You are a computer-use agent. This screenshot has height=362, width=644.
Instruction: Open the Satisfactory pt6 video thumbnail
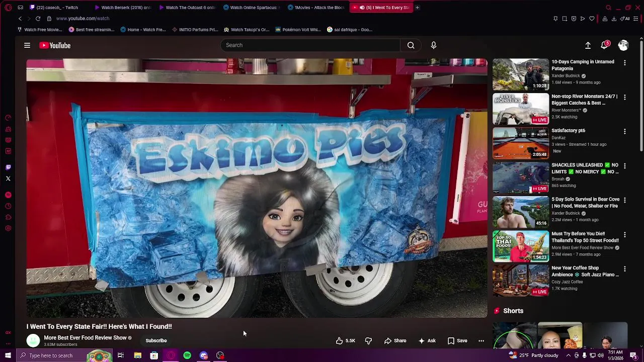(521, 143)
